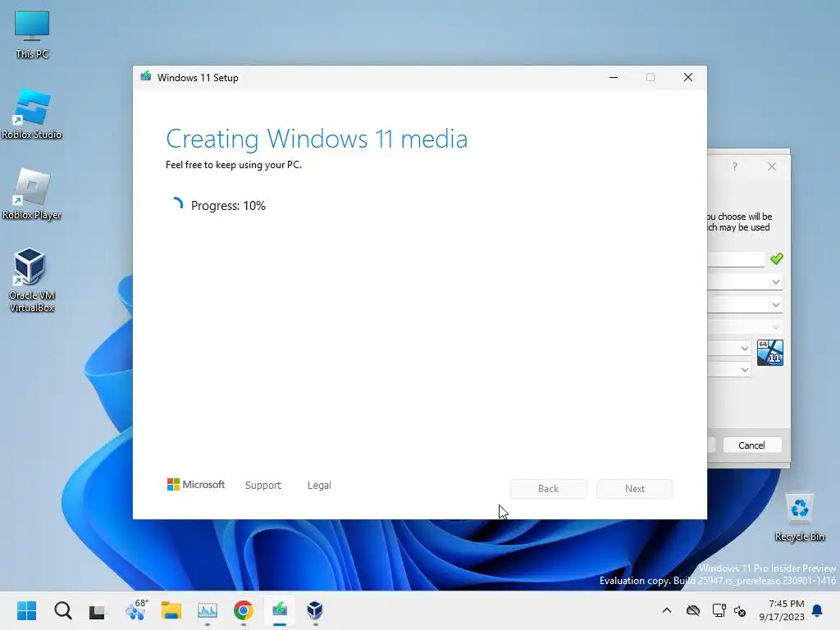Click the name input field in the VirtualBox dialog
The width and height of the screenshot is (840, 630).
coord(736,259)
